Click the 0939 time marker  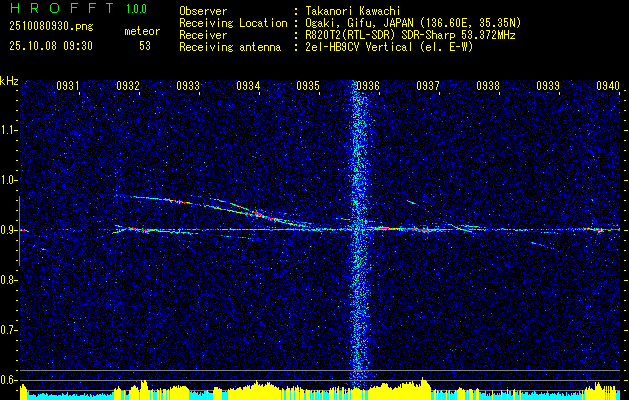pyautogui.click(x=548, y=85)
